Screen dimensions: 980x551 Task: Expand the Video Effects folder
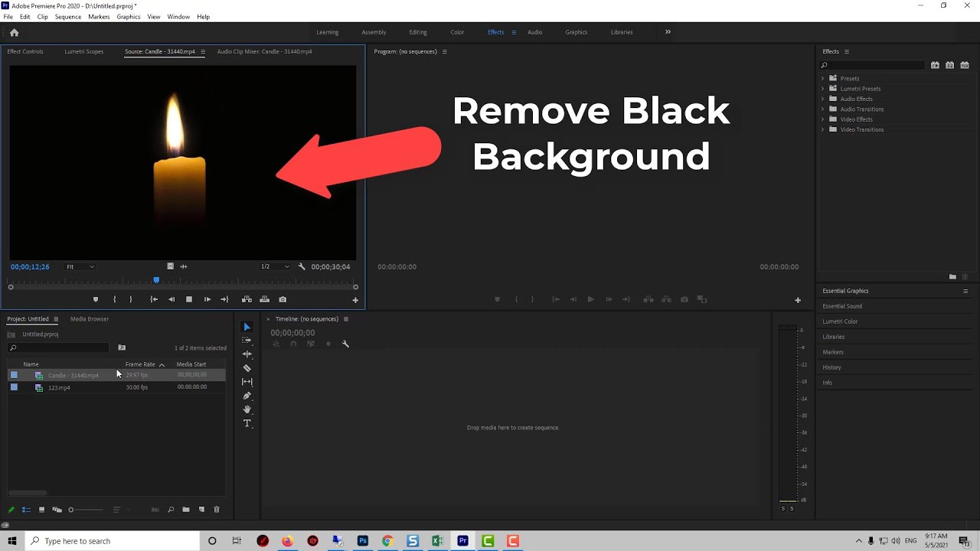click(823, 119)
